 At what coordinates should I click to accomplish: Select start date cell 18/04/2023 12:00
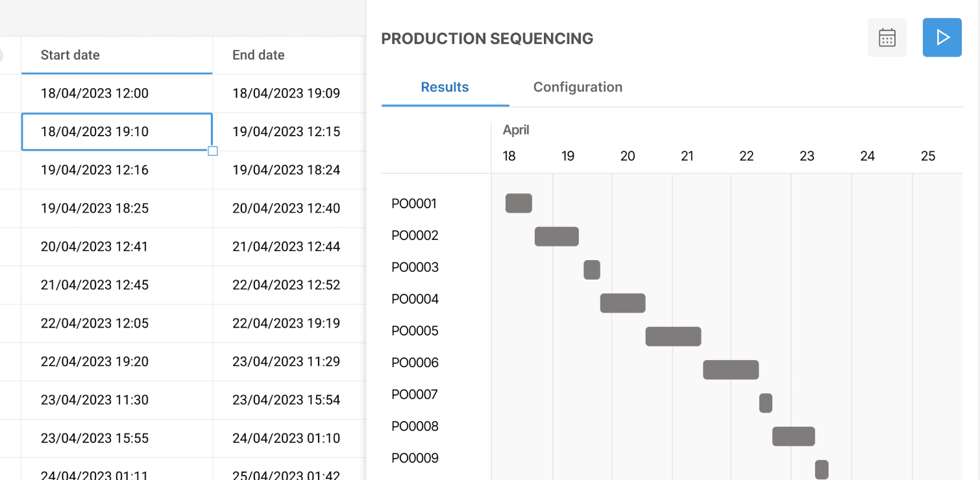117,93
